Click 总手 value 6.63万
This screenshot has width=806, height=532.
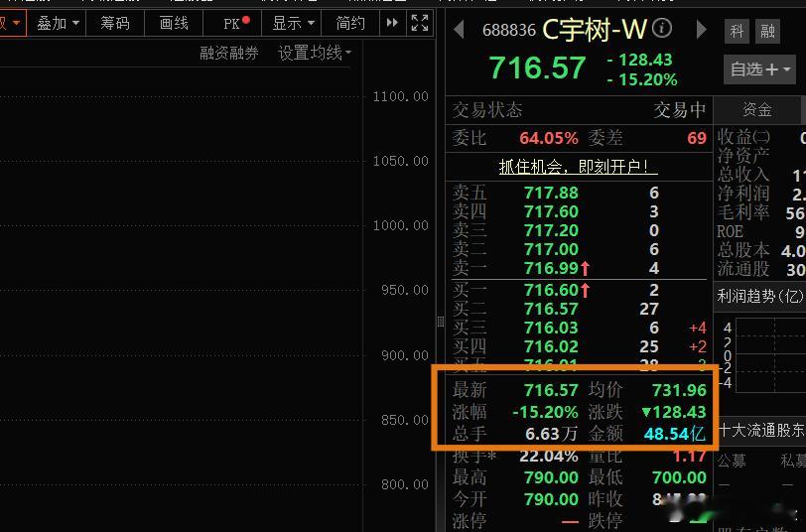[x=551, y=435]
